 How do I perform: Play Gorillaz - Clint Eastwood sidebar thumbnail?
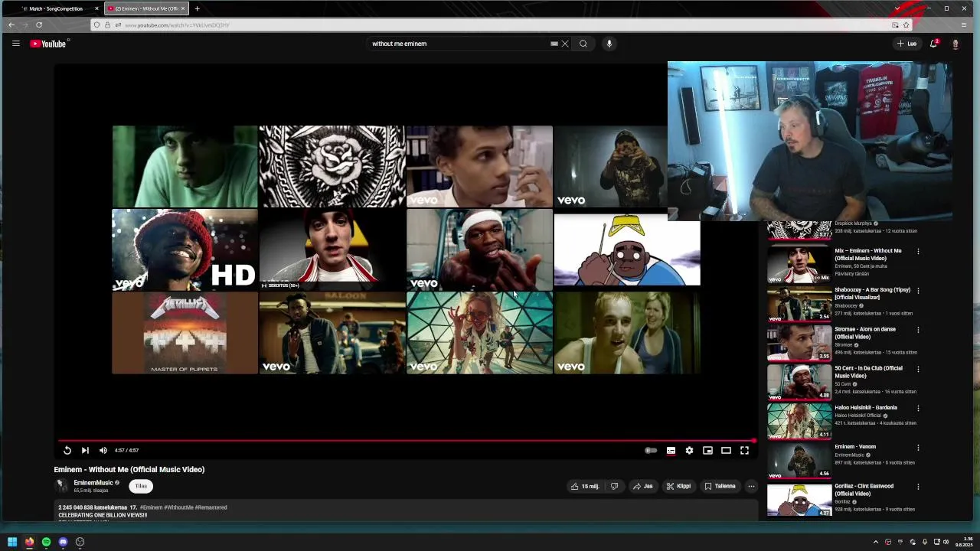coord(799,500)
